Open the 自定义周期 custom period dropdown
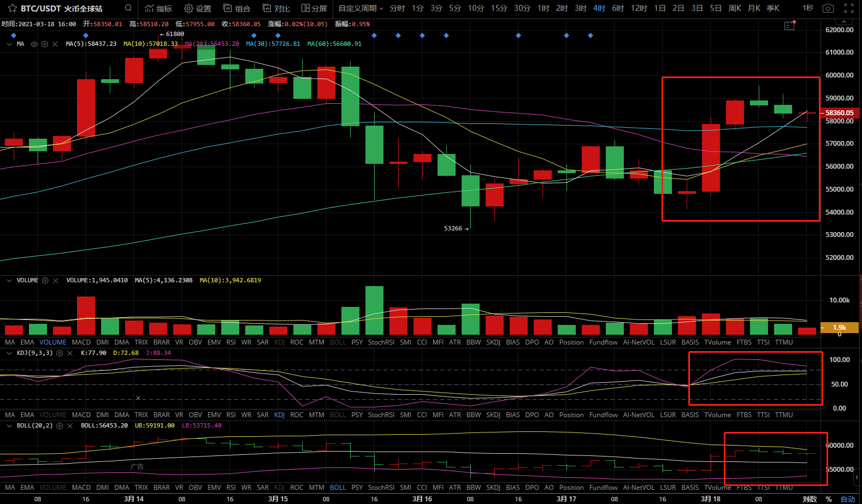Viewport: 862px width, 504px height. (x=361, y=8)
